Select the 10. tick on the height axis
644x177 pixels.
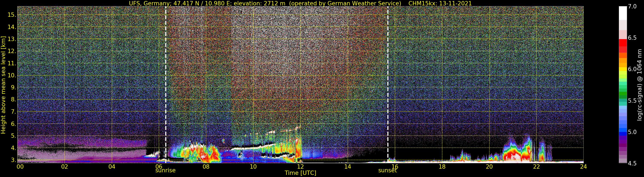point(12,75)
